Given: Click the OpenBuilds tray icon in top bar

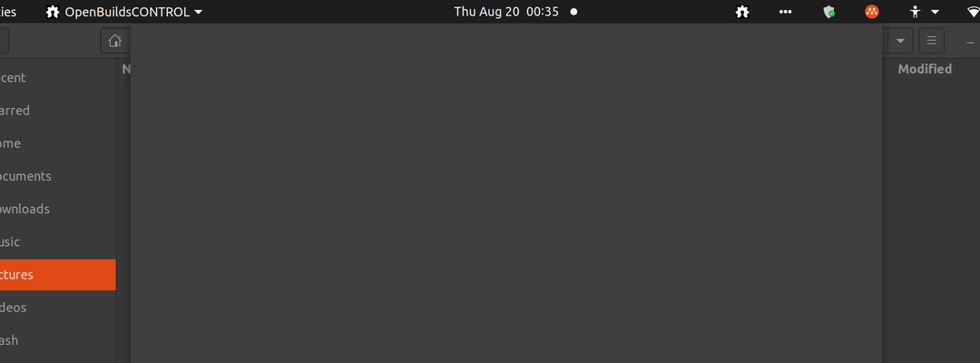Looking at the screenshot, I should click(742, 11).
